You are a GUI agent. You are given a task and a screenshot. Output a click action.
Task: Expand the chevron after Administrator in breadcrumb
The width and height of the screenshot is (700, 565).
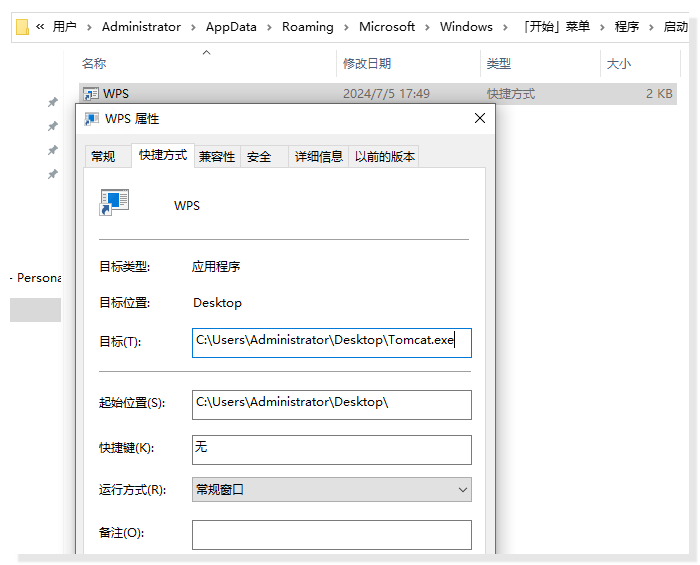(x=193, y=27)
